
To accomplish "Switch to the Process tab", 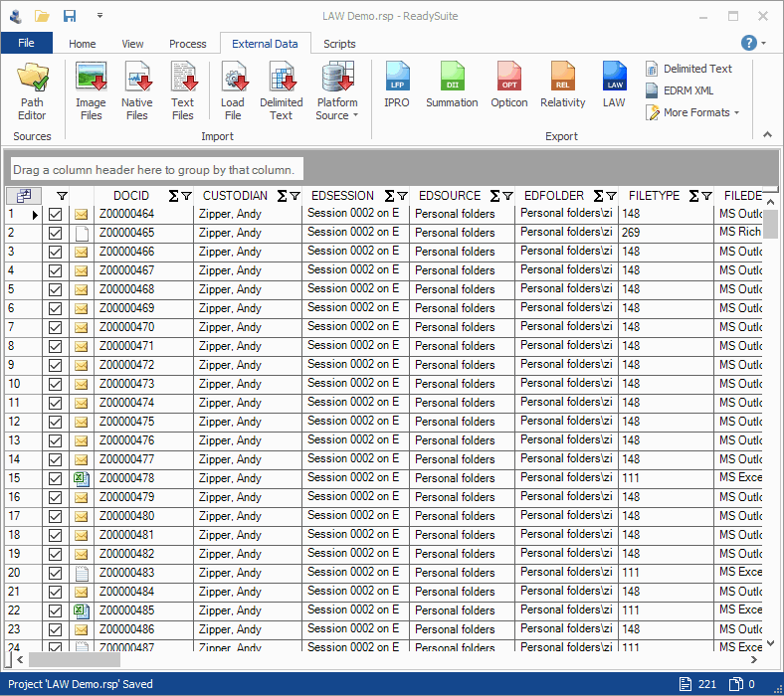I will [x=187, y=44].
